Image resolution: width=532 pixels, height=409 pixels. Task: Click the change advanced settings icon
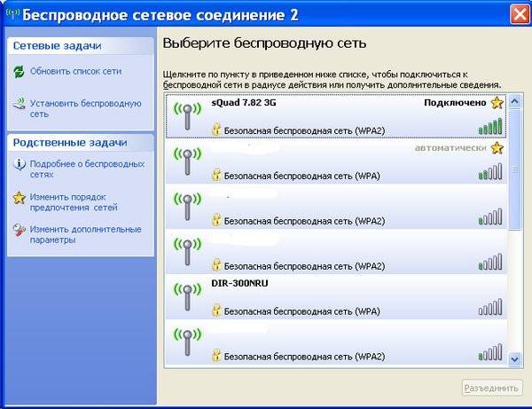coord(20,231)
